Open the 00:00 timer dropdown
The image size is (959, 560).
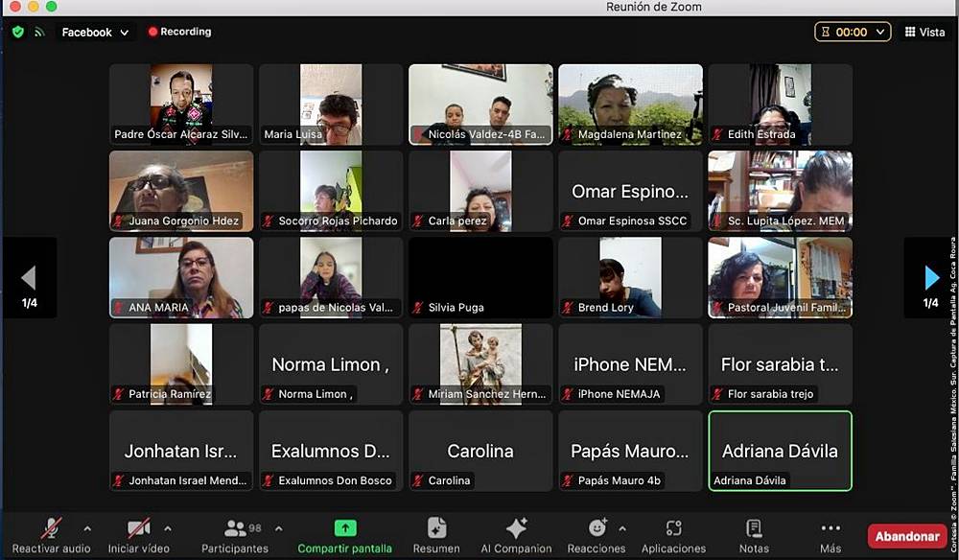[x=852, y=32]
